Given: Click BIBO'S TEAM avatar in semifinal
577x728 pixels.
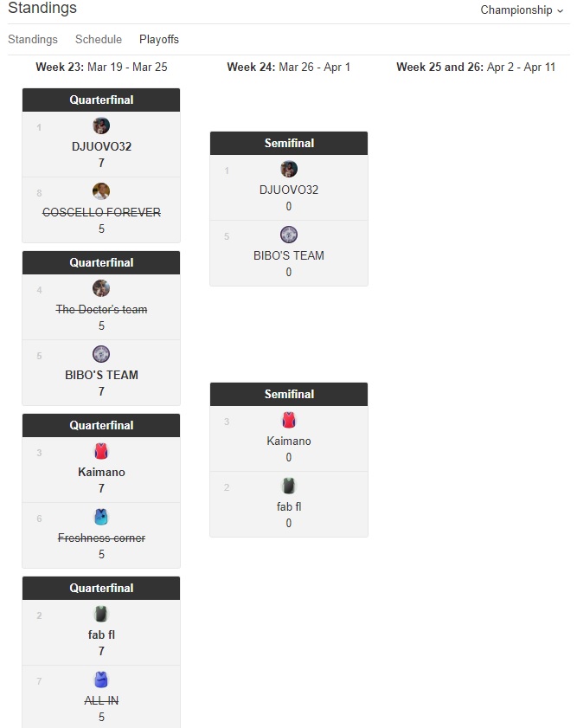Looking at the screenshot, I should 289,235.
